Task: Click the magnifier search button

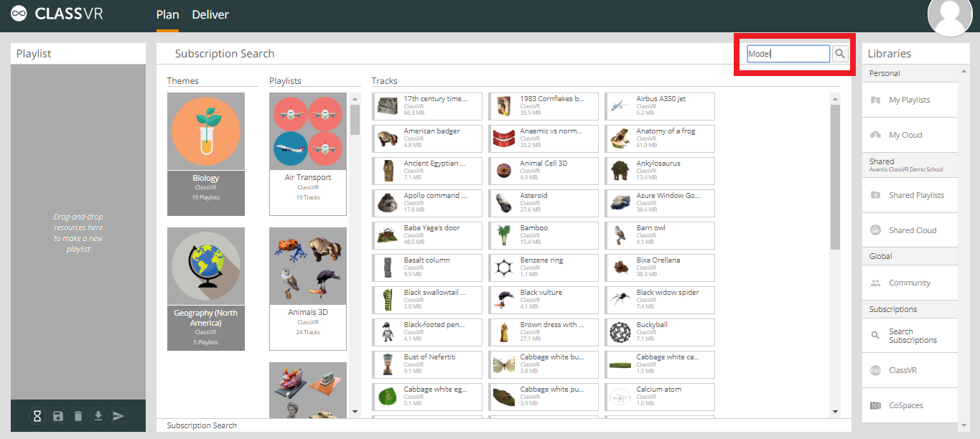Action: coord(840,54)
